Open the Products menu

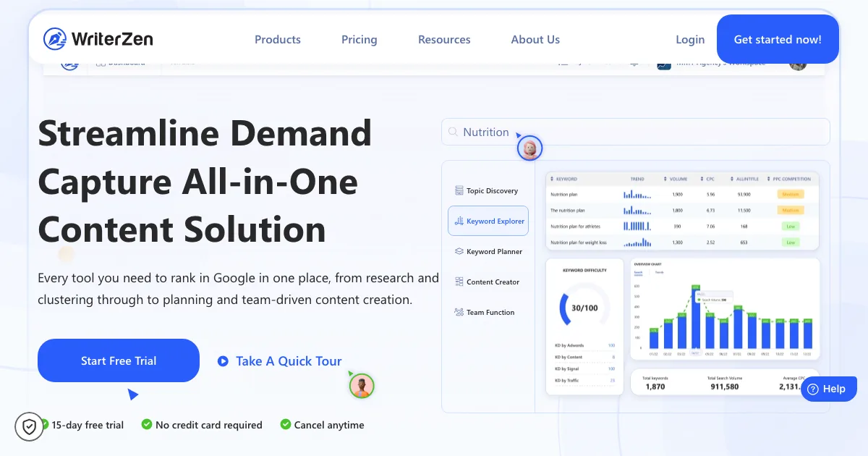click(277, 40)
